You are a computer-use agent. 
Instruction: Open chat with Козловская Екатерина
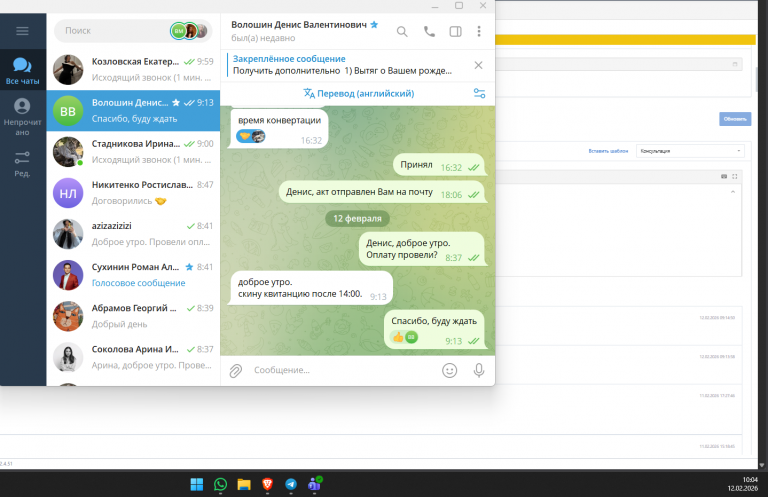(x=133, y=70)
